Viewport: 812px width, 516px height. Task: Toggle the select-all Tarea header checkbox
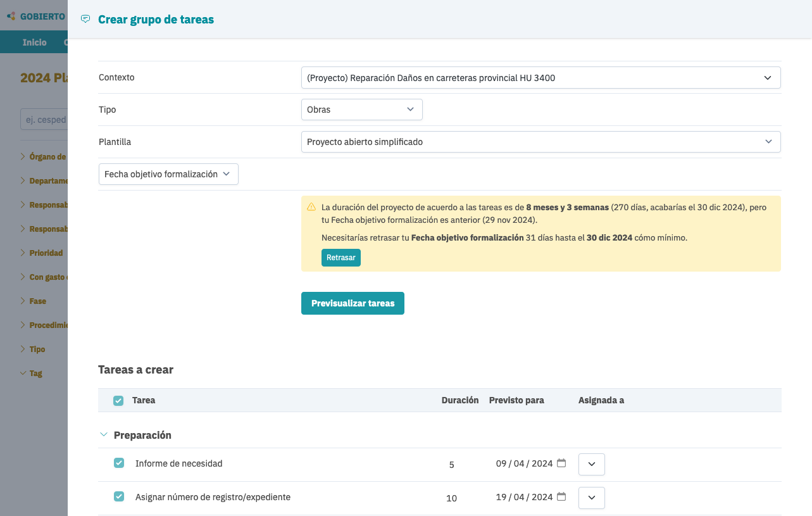pos(118,400)
